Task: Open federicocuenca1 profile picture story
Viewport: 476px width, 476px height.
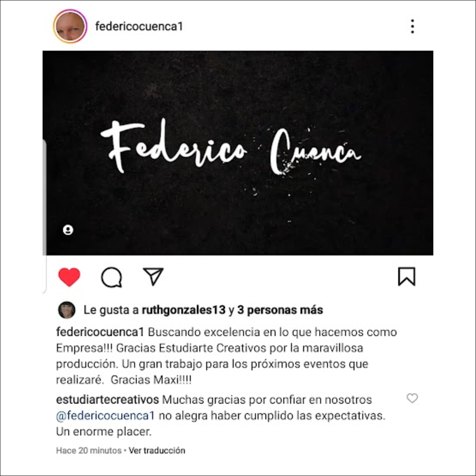Action: [70, 26]
